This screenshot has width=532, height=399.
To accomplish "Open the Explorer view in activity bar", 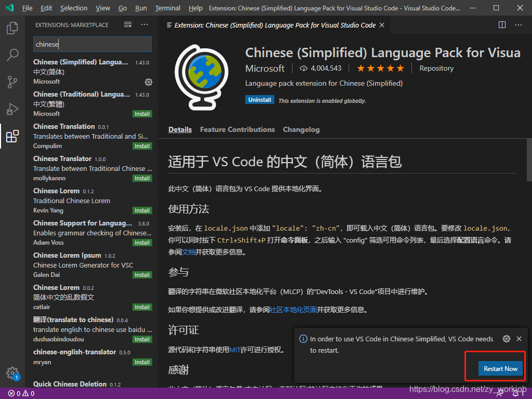I will (x=12, y=28).
